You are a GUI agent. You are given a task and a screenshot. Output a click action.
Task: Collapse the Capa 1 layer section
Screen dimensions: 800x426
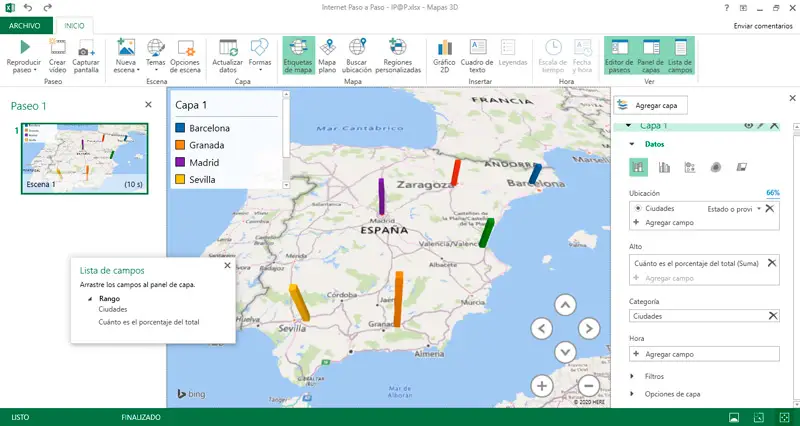(x=629, y=126)
